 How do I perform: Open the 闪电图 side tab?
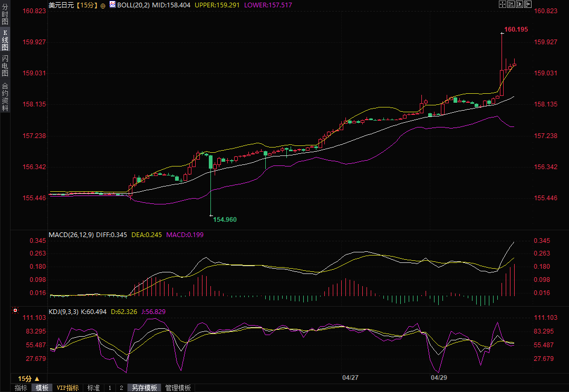pos(5,66)
